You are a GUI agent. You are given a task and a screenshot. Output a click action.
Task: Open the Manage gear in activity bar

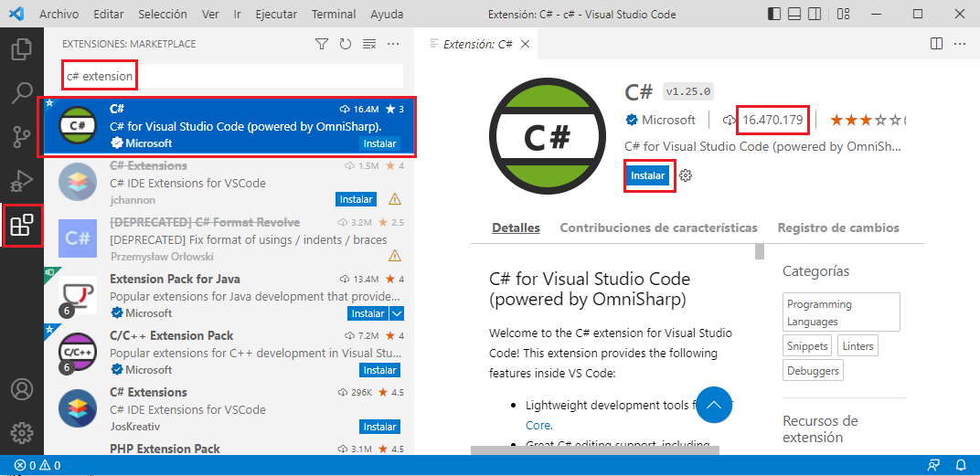[22, 432]
